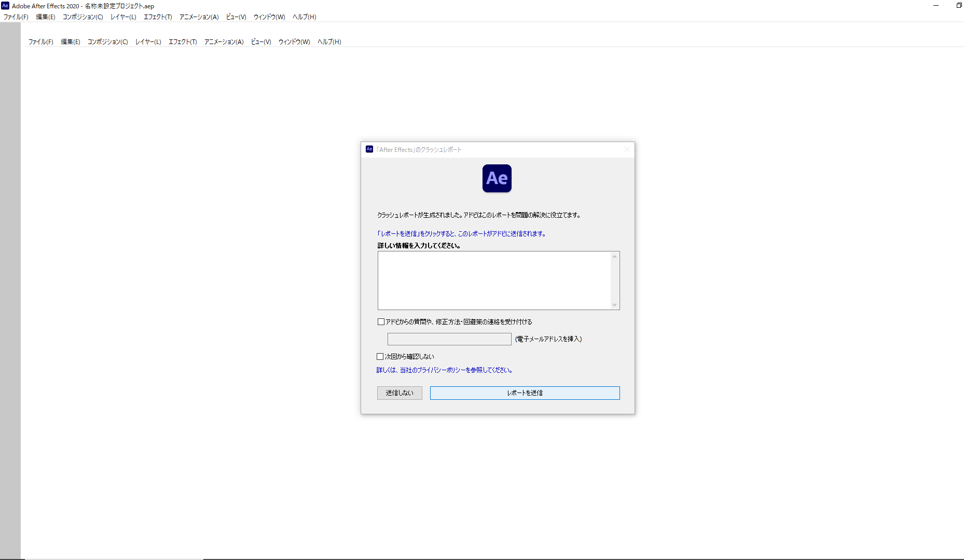
Task: Open ビュー(V) in the top menu bar
Action: [x=236, y=17]
